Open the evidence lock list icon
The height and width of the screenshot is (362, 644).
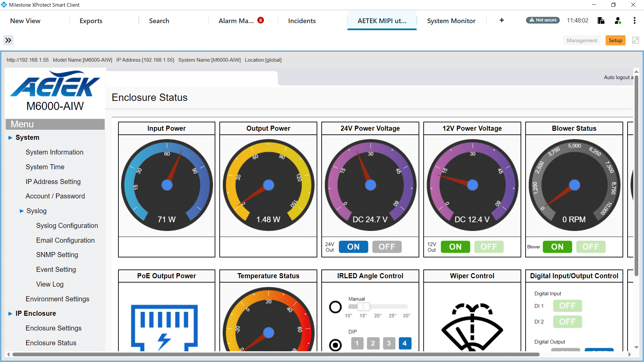[601, 20]
